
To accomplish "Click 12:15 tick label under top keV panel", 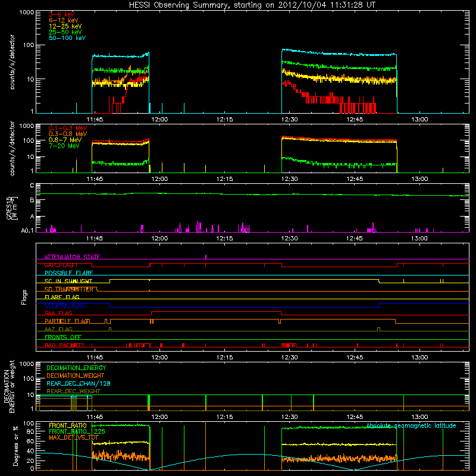I will [225, 120].
